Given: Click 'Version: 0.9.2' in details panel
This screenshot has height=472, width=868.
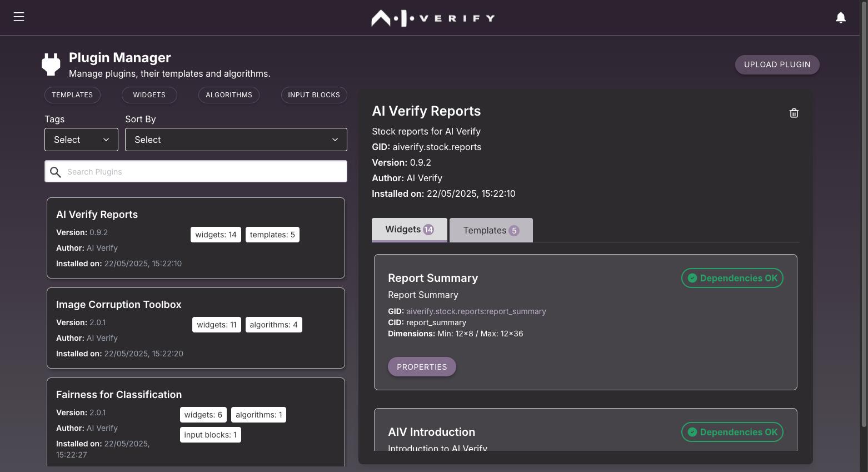Looking at the screenshot, I should coord(402,162).
